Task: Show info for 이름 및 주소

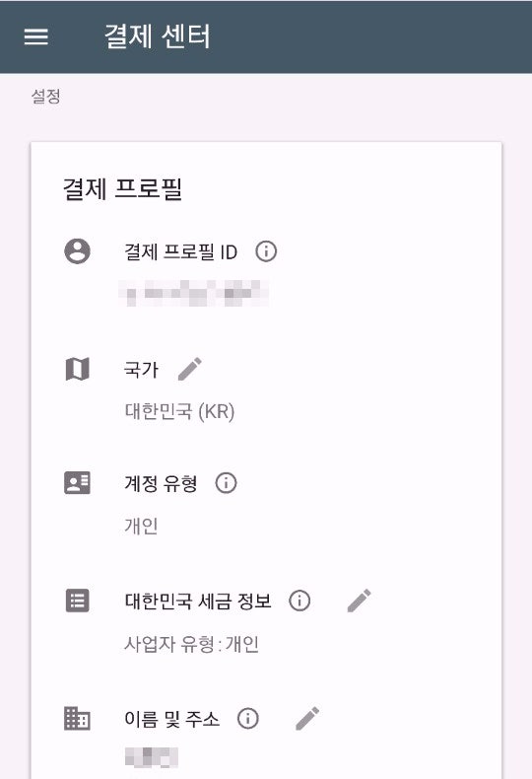Action: pyautogui.click(x=247, y=719)
